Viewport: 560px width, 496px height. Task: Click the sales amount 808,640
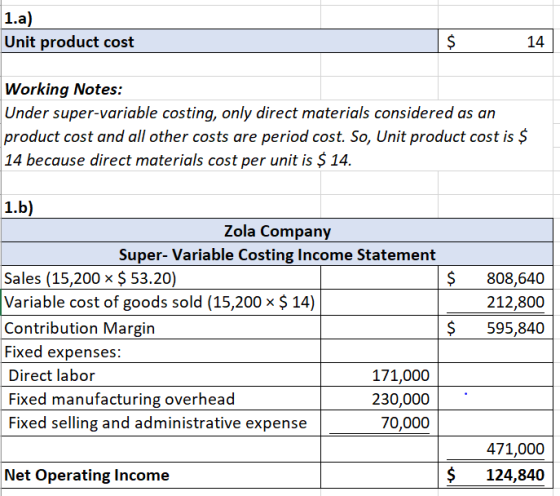495,278
